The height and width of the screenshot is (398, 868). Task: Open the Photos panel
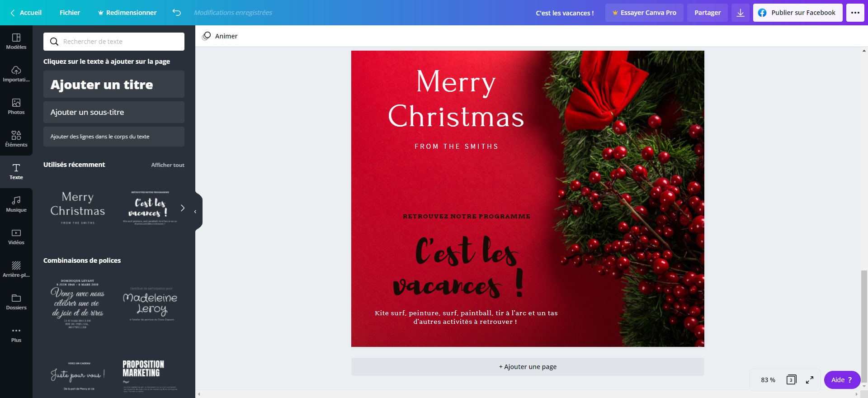point(16,106)
